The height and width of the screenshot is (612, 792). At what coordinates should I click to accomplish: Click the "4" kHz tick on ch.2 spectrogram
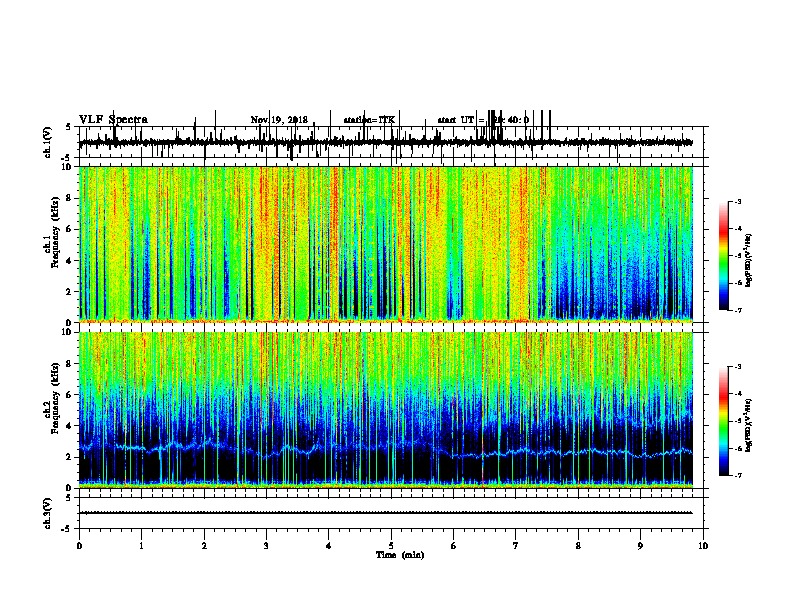click(70, 426)
